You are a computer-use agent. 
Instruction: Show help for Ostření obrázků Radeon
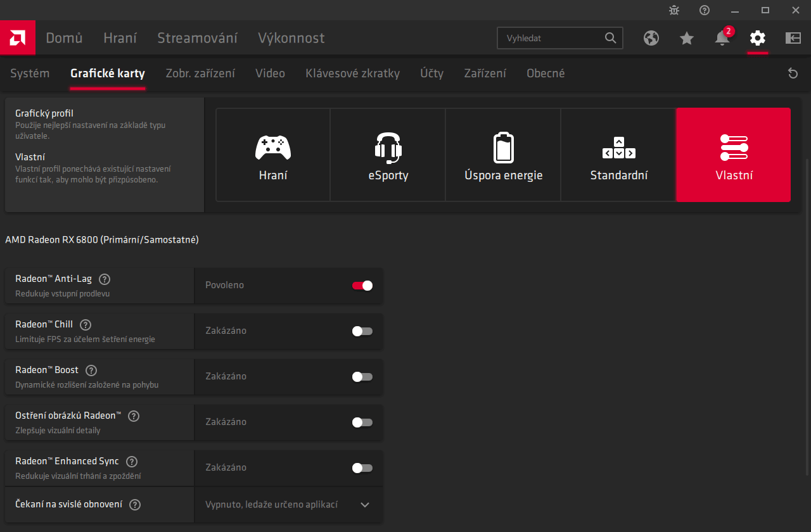pyautogui.click(x=134, y=416)
